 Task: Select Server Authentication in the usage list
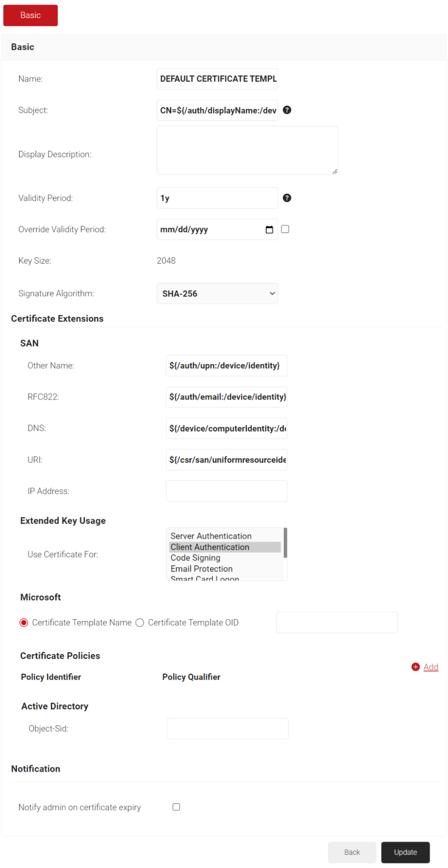[x=211, y=536]
